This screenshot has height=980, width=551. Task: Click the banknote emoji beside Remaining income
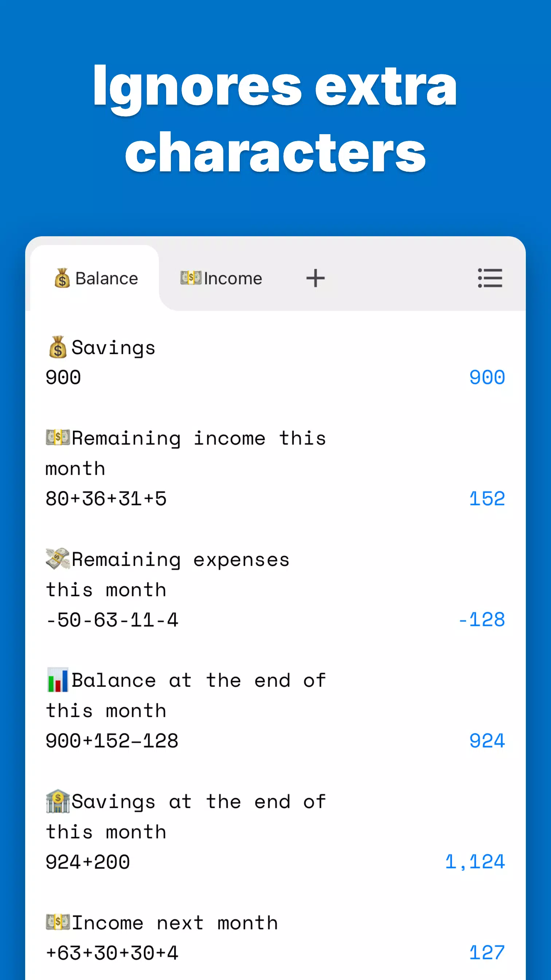(x=58, y=437)
